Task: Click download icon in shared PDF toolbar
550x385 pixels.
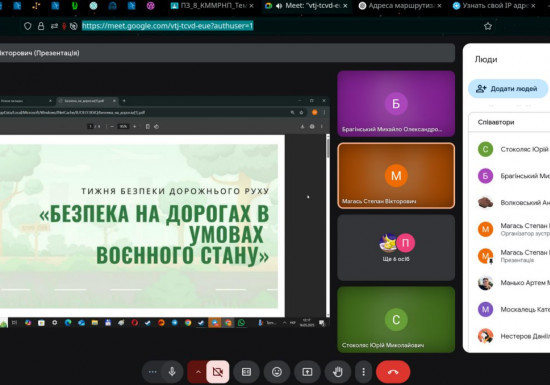Action: tap(302, 127)
